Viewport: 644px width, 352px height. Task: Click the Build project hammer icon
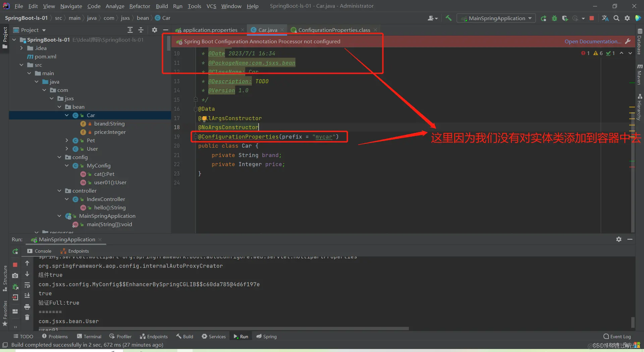tap(448, 18)
